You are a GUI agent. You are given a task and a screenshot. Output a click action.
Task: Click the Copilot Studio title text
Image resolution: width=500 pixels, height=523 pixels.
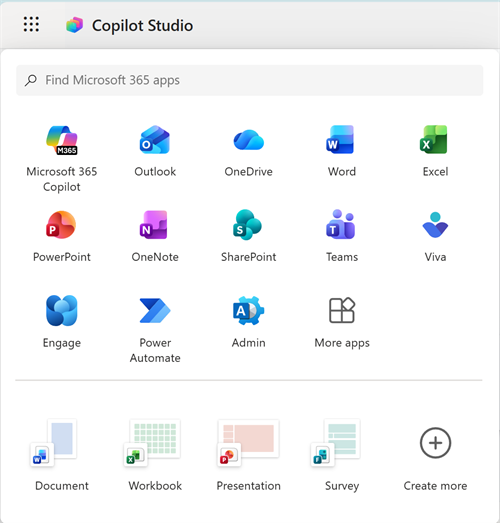tap(142, 26)
